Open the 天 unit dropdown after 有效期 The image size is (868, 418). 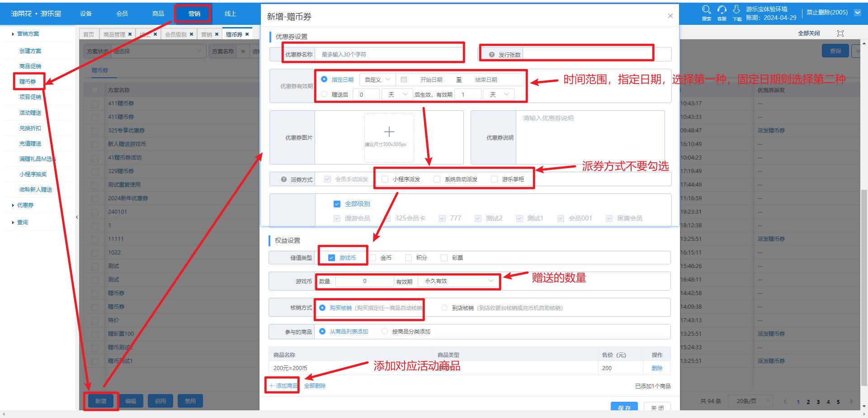pos(499,94)
